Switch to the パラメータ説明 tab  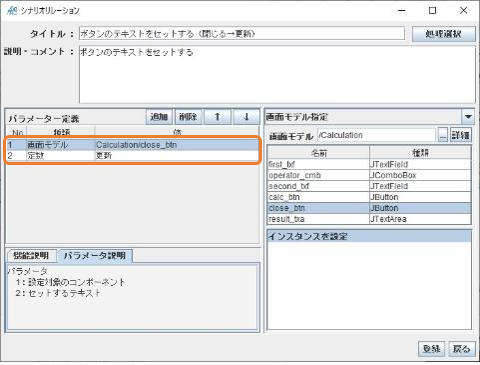(95, 256)
